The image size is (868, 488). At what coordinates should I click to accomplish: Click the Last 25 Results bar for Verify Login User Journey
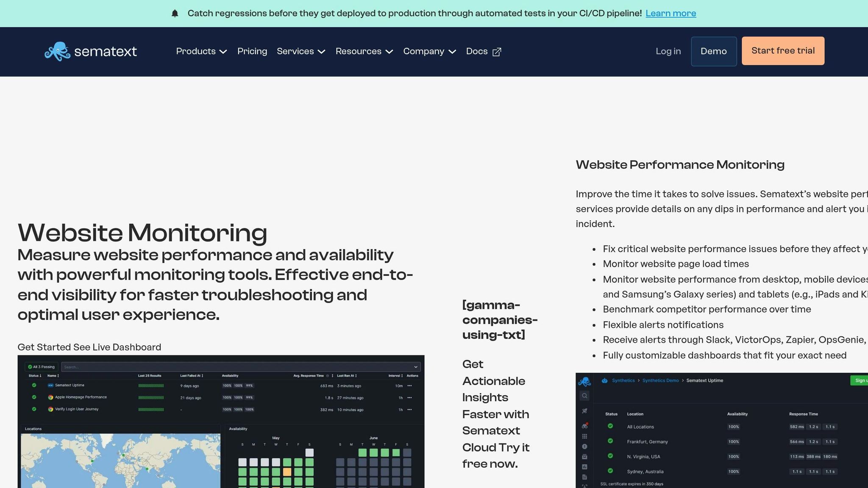pos(151,409)
